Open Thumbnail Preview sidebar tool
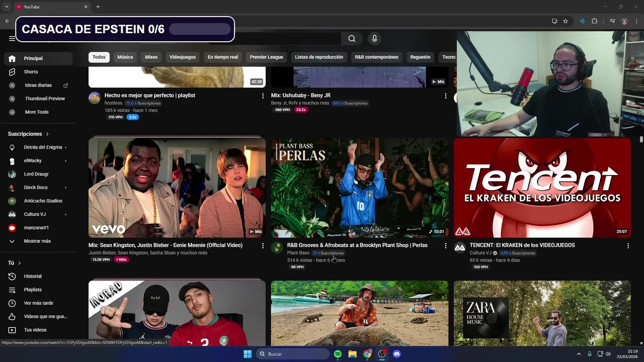The image size is (644, 362). (39, 99)
